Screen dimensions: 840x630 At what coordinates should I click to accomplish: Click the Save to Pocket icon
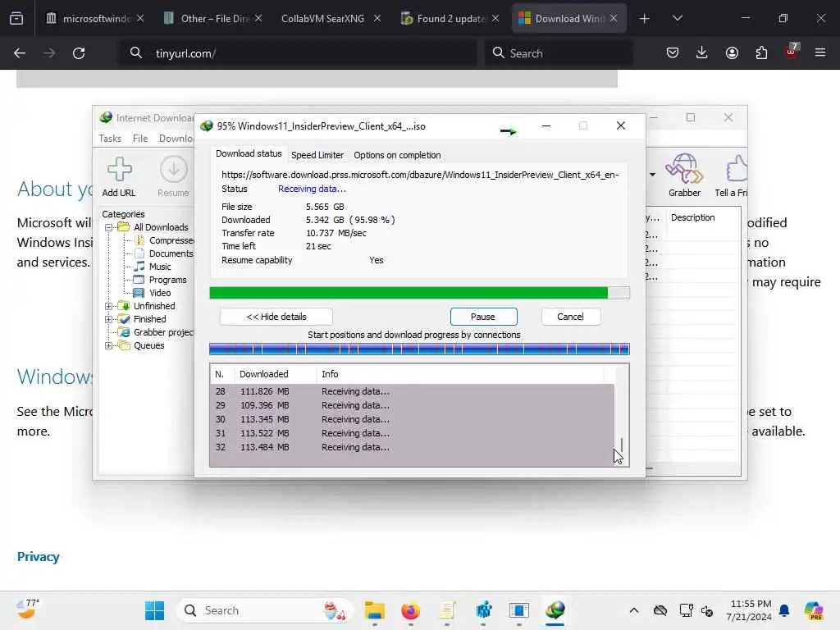tap(673, 52)
